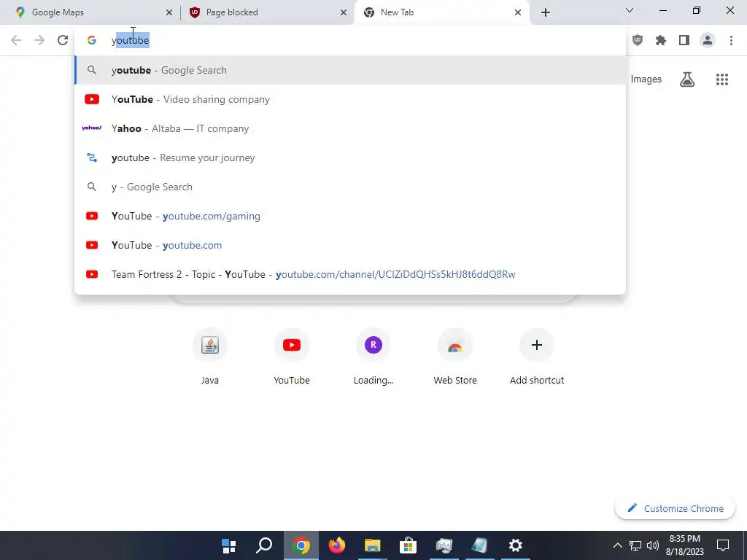This screenshot has height=560, width=747.
Task: Open the Chrome profile avatar
Action: (708, 40)
